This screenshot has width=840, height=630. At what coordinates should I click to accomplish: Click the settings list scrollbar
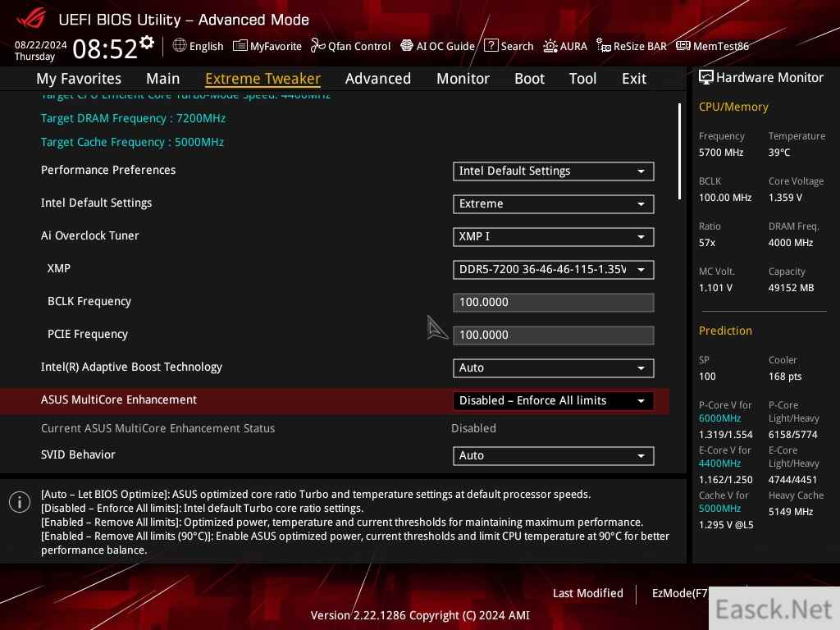coord(679,152)
